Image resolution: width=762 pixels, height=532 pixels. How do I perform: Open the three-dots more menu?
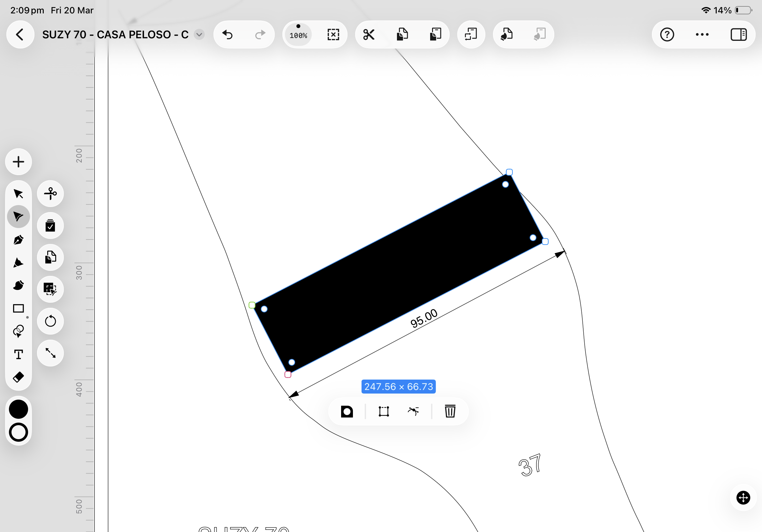point(702,34)
